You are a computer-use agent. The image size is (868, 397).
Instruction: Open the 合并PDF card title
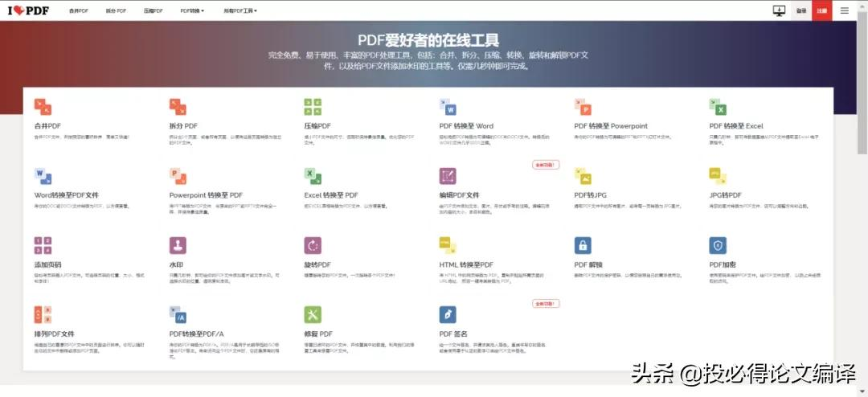[47, 125]
